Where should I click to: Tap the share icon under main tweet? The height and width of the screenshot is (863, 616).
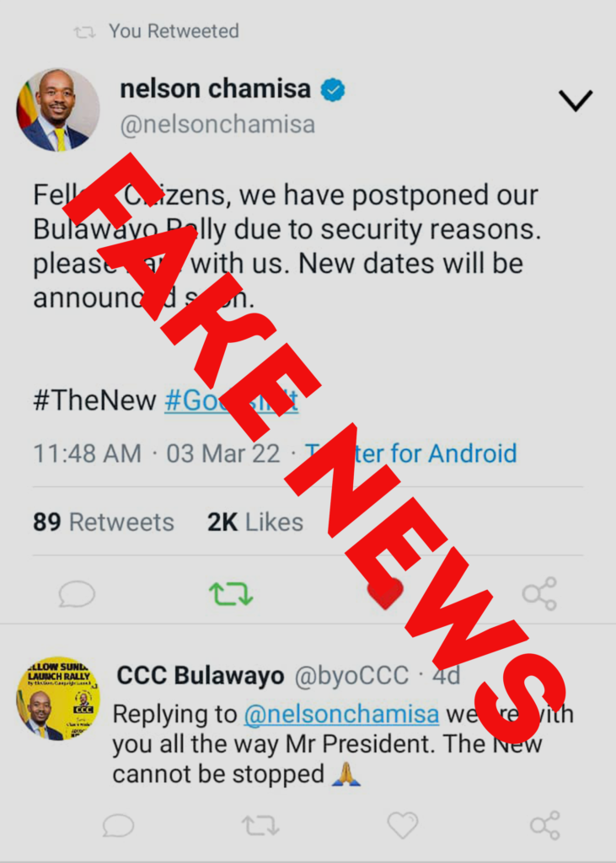coord(539,594)
